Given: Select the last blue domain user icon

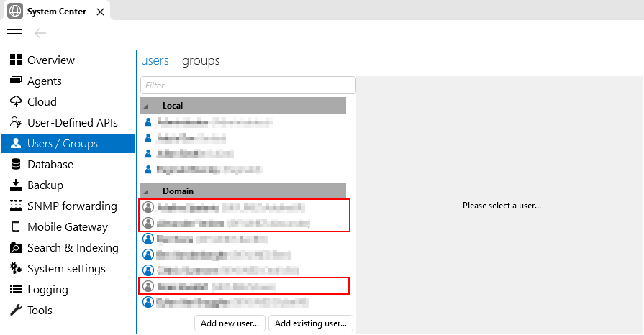Looking at the screenshot, I should pos(148,302).
